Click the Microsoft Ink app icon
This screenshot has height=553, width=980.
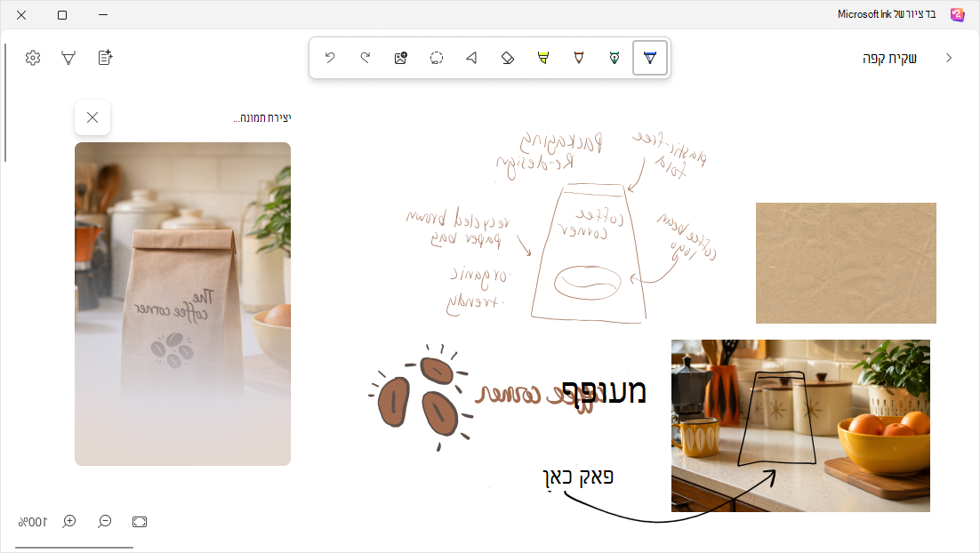pyautogui.click(x=957, y=14)
